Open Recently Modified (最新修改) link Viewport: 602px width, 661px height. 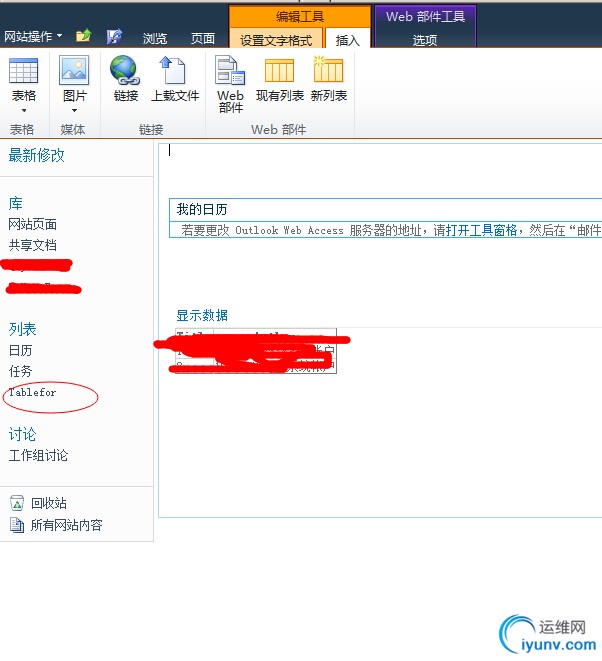point(37,155)
